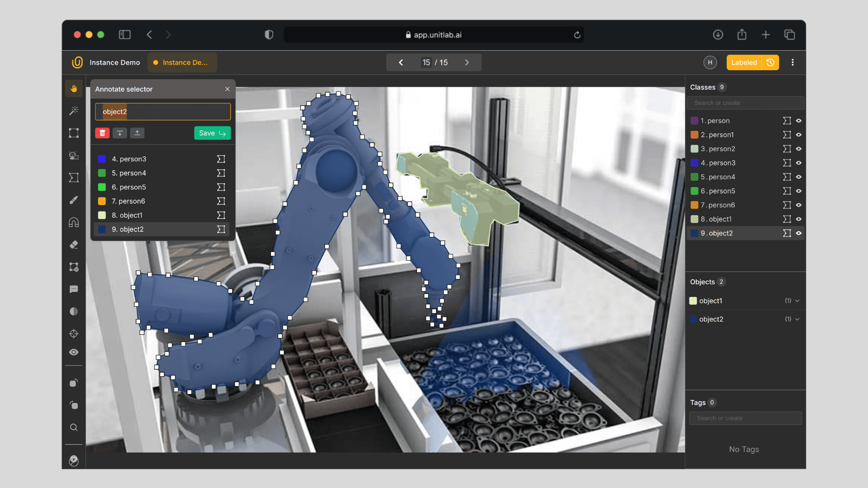
Task: Select the Eraser tool
Action: pos(73,244)
